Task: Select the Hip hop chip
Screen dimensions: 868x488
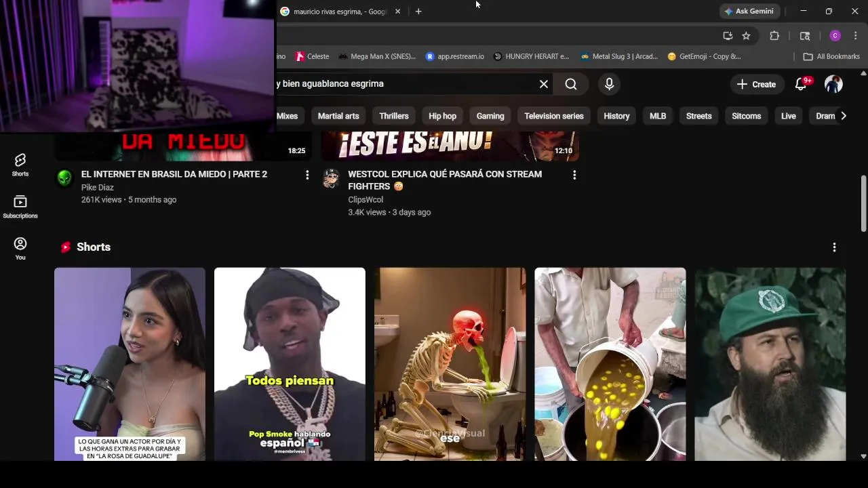Action: pyautogui.click(x=442, y=116)
